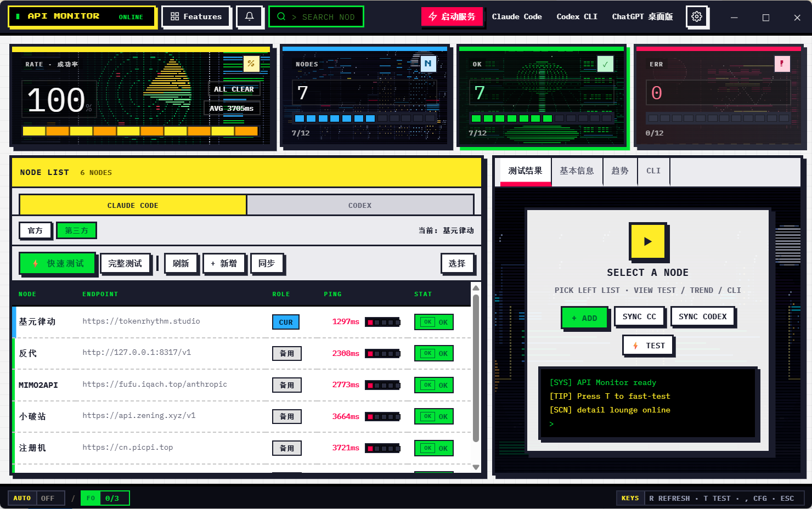The image size is (812, 509).
Task: Click the 同步 sync button
Action: coord(267,263)
